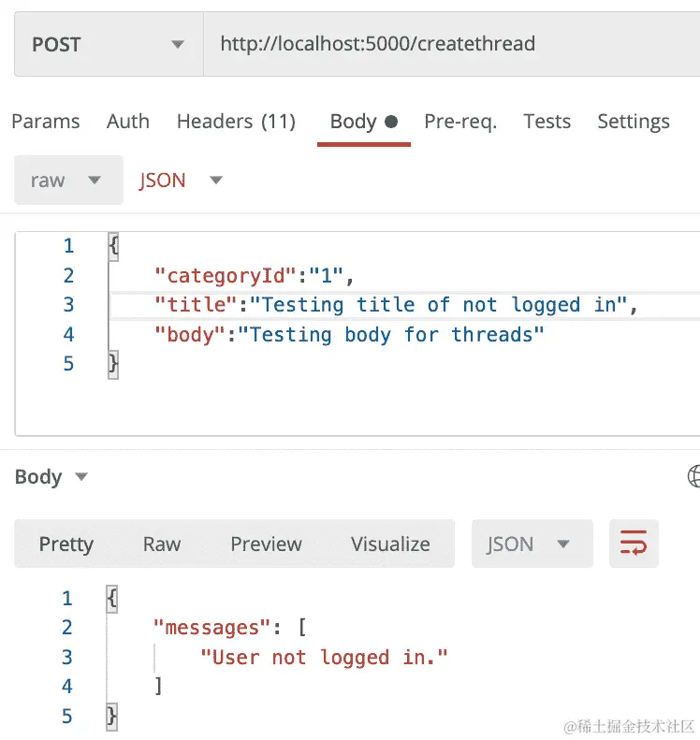Viewport: 700px width, 740px height.
Task: Open the raw body type dropdown
Action: tap(68, 180)
